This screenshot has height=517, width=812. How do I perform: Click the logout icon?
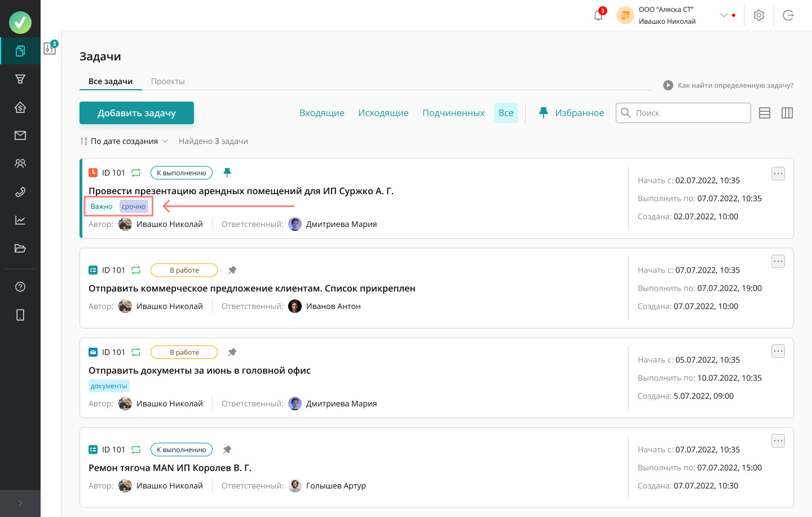tap(788, 16)
